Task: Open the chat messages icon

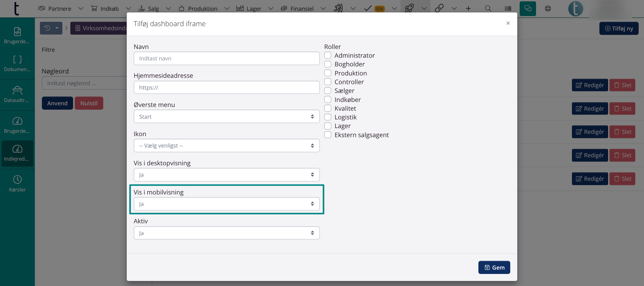Action: tap(528, 8)
